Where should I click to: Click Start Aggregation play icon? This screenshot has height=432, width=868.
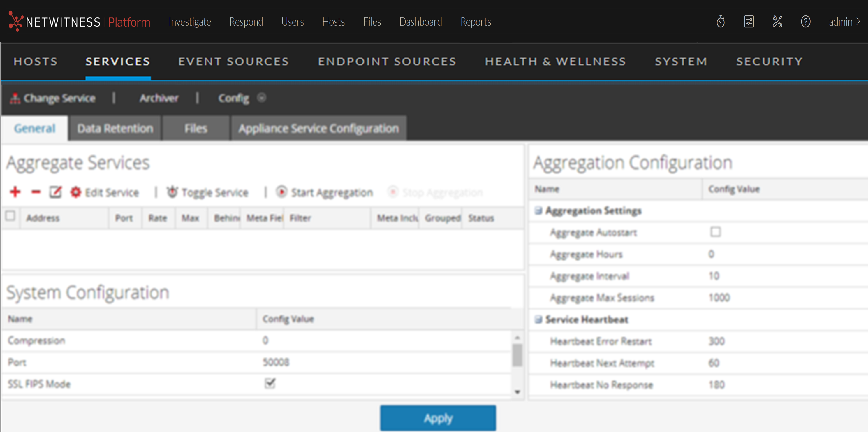(281, 192)
